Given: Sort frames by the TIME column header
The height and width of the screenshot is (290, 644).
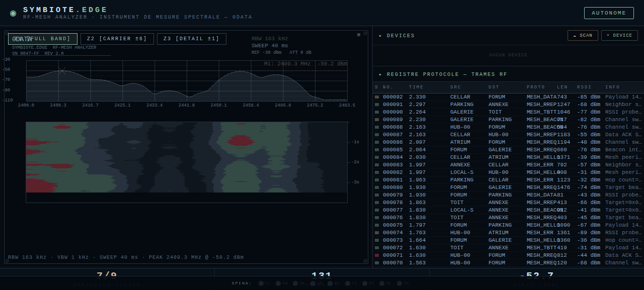Looking at the screenshot, I should click(416, 87).
